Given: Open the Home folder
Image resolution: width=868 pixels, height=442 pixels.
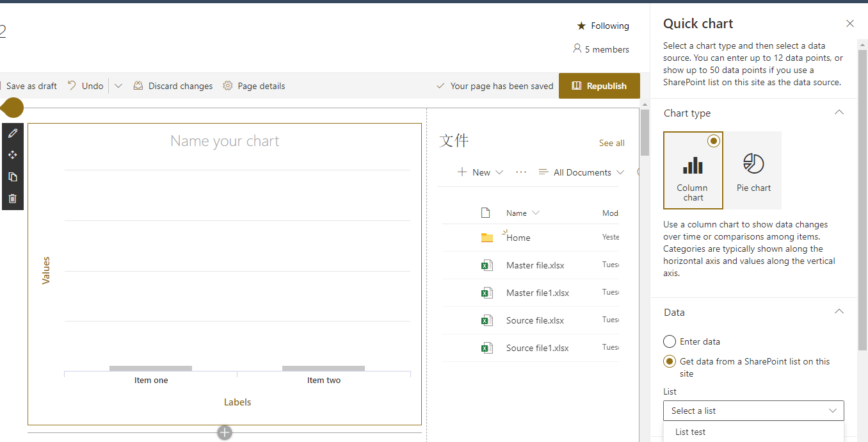Looking at the screenshot, I should (518, 238).
